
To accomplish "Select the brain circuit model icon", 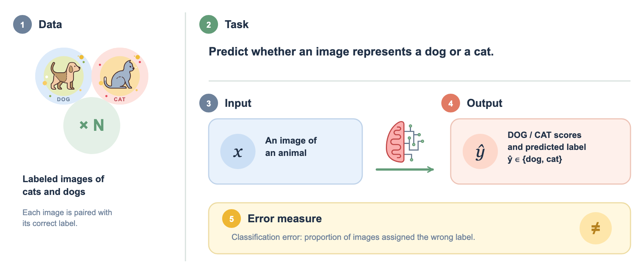I will [x=405, y=142].
